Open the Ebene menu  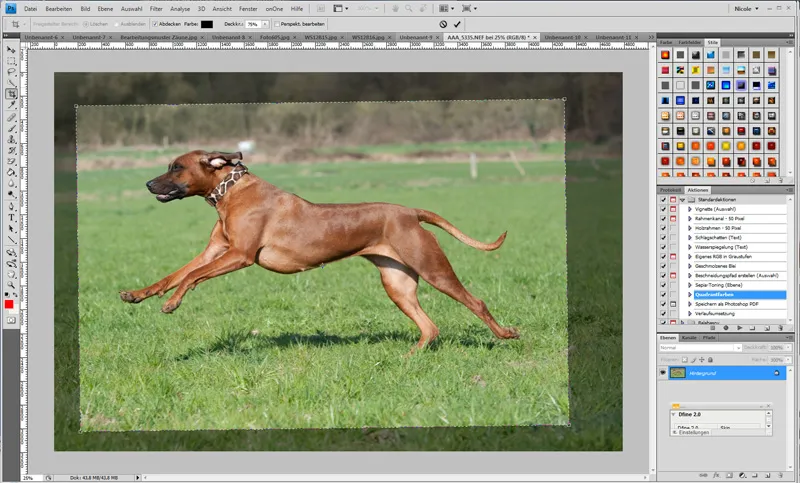coord(105,9)
